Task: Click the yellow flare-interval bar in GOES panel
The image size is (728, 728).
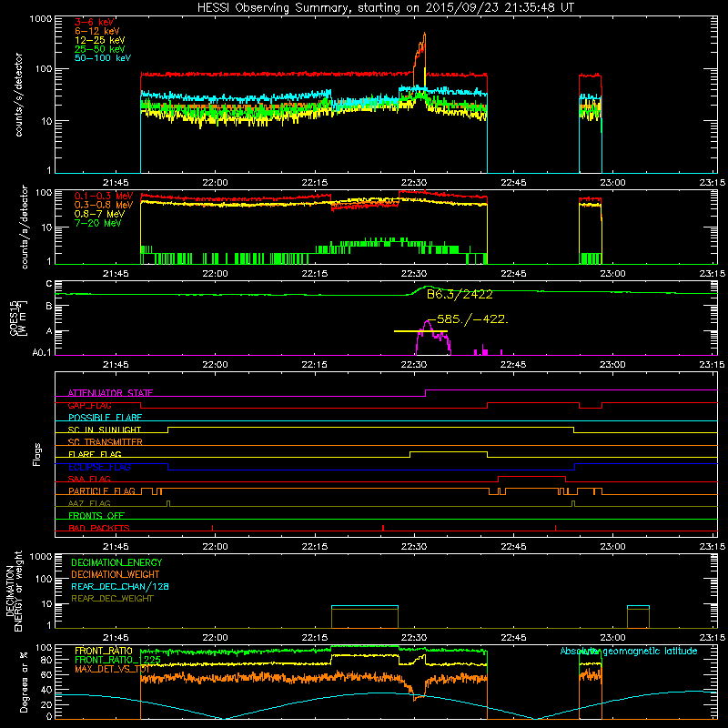Action: pyautogui.click(x=420, y=331)
